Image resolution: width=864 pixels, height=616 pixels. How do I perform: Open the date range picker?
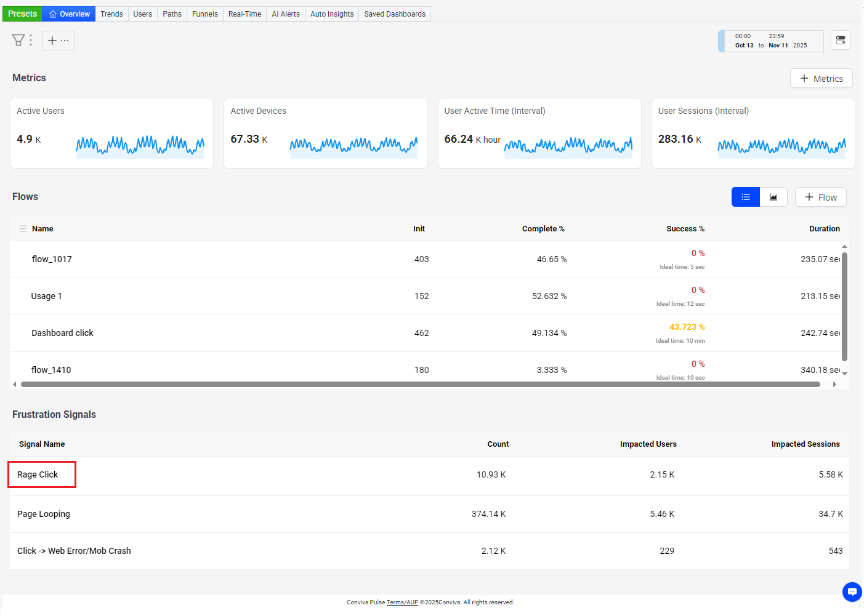coord(771,41)
